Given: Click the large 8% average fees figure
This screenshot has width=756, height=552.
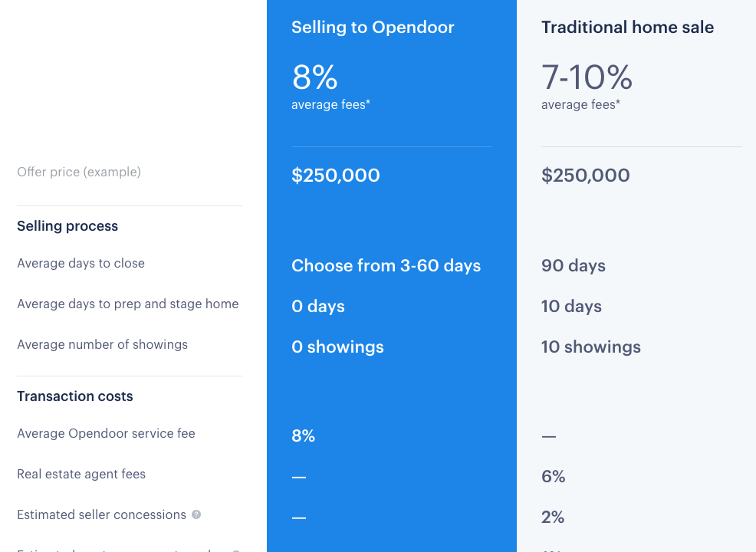Looking at the screenshot, I should [x=314, y=77].
